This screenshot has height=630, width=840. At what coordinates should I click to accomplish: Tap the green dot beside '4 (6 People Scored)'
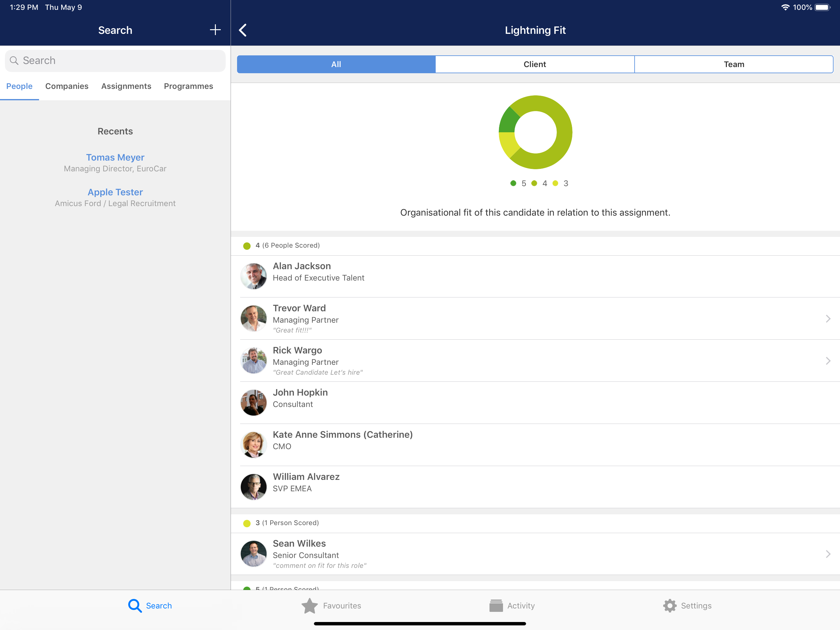(x=247, y=246)
